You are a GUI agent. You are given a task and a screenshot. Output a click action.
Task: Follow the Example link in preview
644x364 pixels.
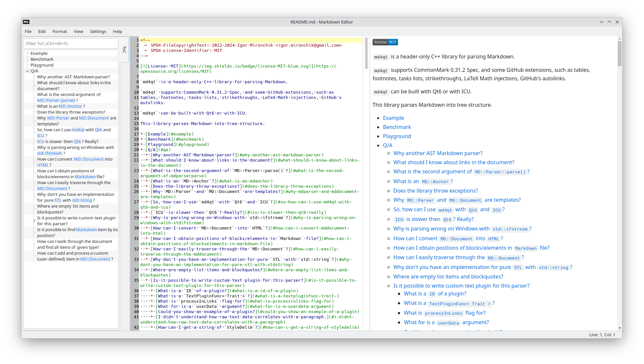[x=393, y=118]
